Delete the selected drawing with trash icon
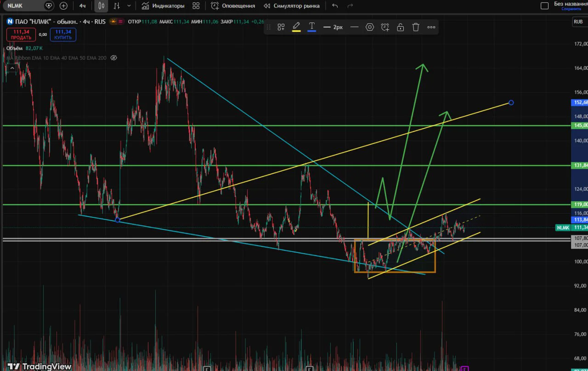Screen dimensions: 588x371 tap(416, 27)
